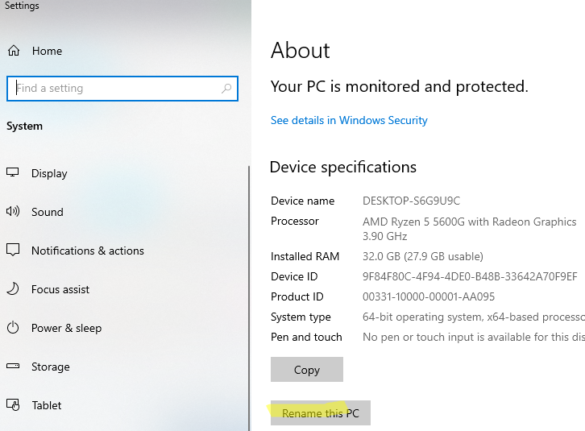Click Your PC is monitored and protected
The image size is (585, 431).
(399, 87)
